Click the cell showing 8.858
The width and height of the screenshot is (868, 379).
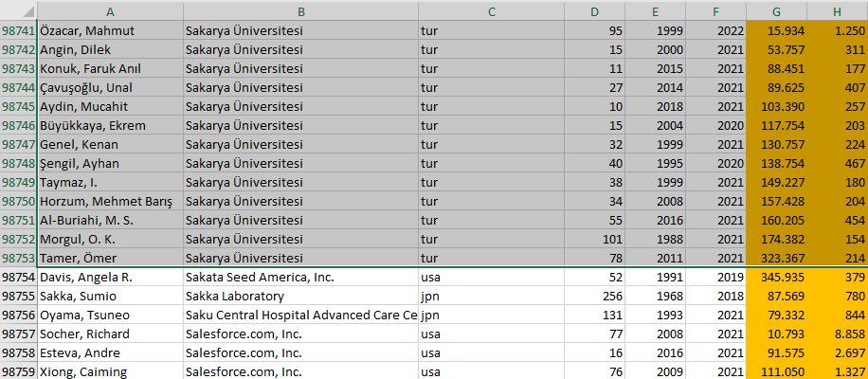coord(837,334)
